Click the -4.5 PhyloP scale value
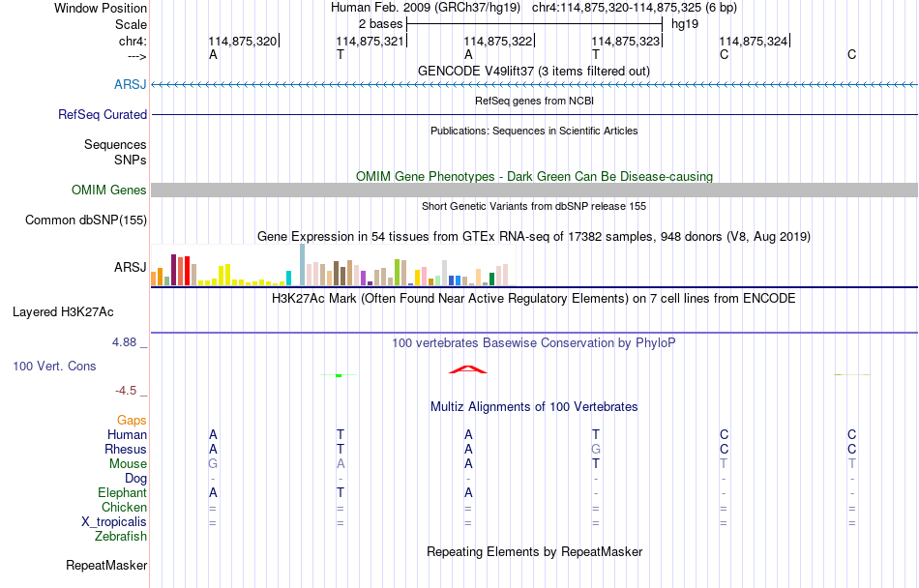The image size is (919, 588). point(126,390)
